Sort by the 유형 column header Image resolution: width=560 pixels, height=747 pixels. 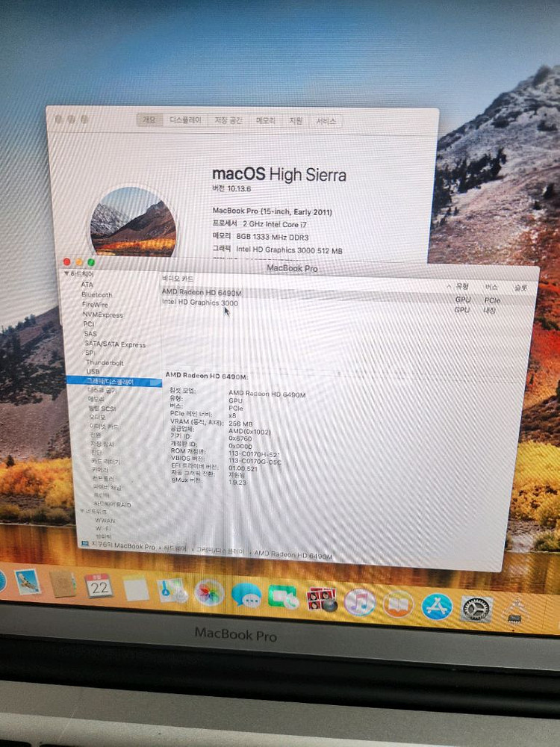click(461, 286)
